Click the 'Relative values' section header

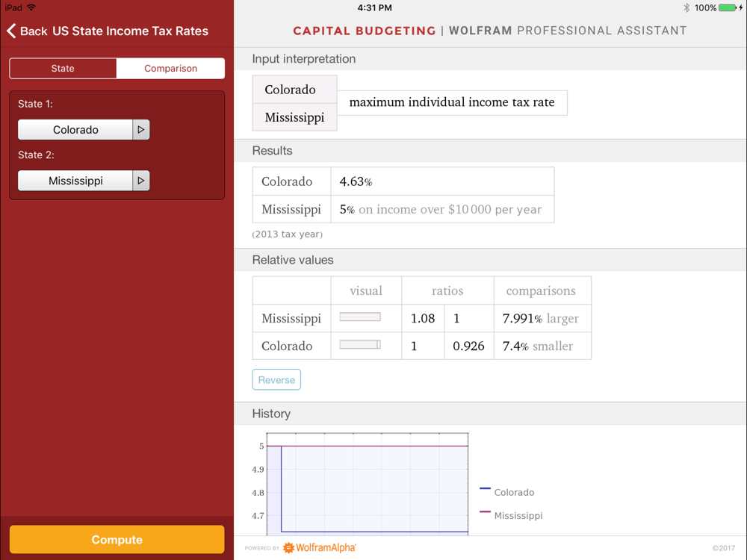293,260
